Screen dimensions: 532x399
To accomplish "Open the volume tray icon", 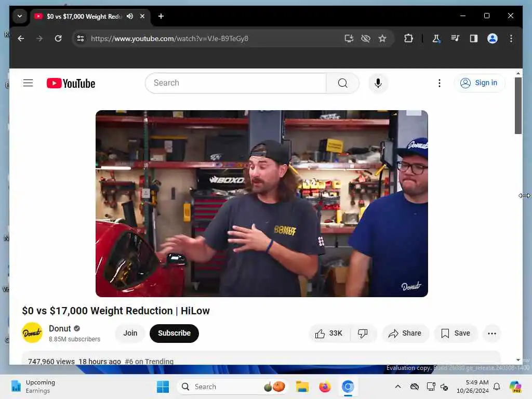I will (x=444, y=387).
